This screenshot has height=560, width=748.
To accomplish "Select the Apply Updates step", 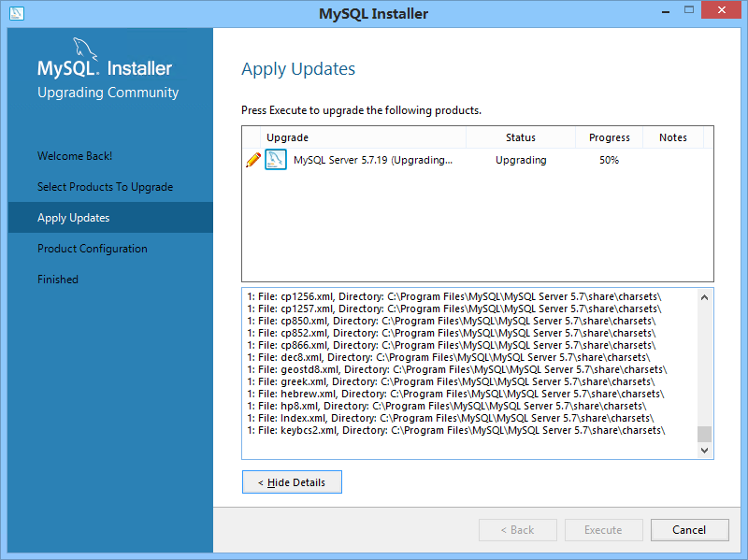I will pos(110,218).
